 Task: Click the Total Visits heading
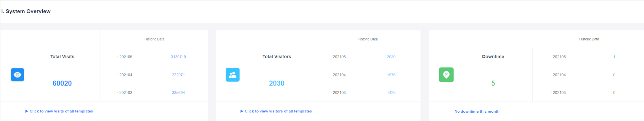(x=62, y=56)
